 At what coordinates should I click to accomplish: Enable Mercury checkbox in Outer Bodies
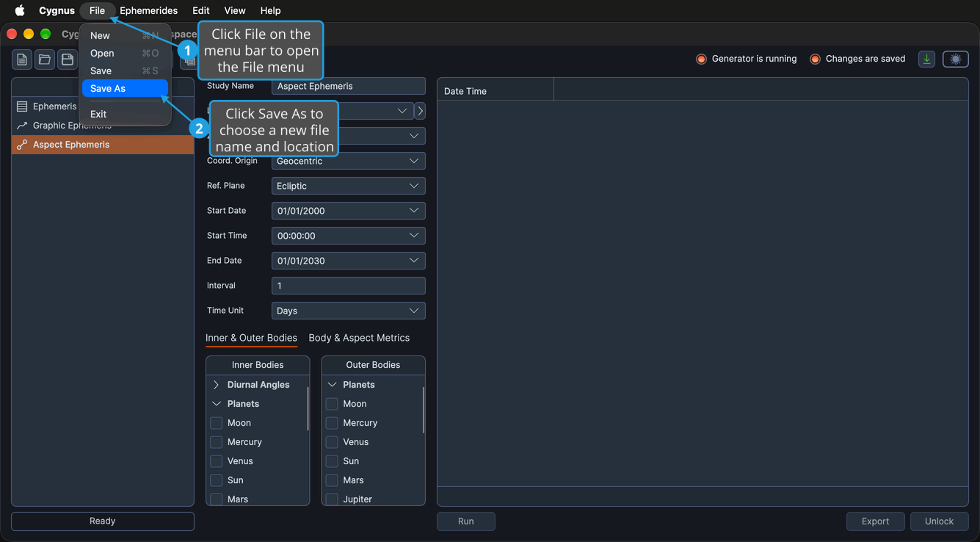point(332,423)
